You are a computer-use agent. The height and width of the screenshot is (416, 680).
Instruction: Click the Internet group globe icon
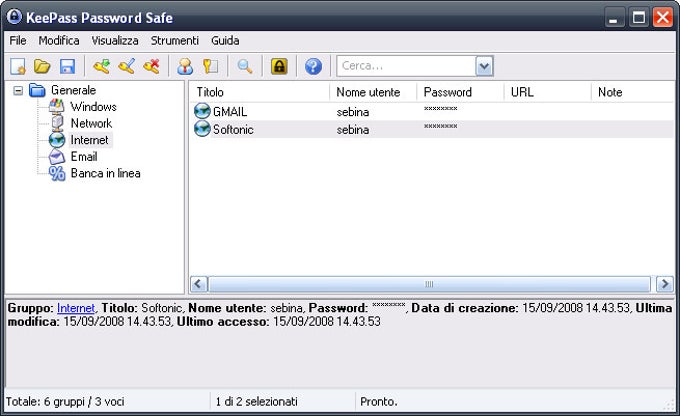pyautogui.click(x=57, y=140)
